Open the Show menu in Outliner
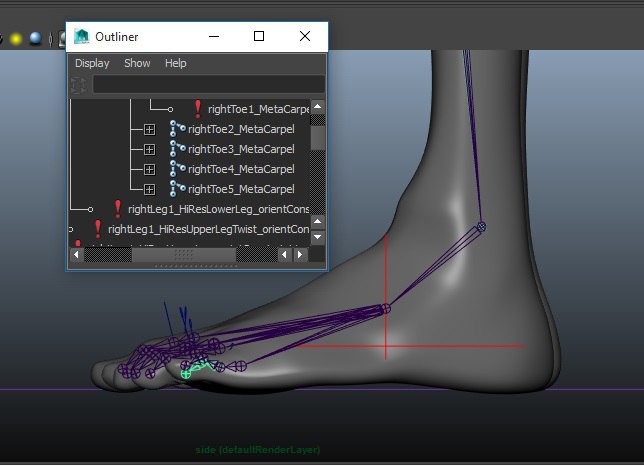The width and height of the screenshot is (644, 466). point(137,63)
